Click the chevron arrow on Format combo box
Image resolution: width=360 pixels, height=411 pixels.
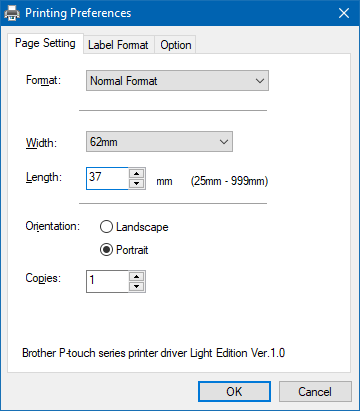(x=260, y=81)
